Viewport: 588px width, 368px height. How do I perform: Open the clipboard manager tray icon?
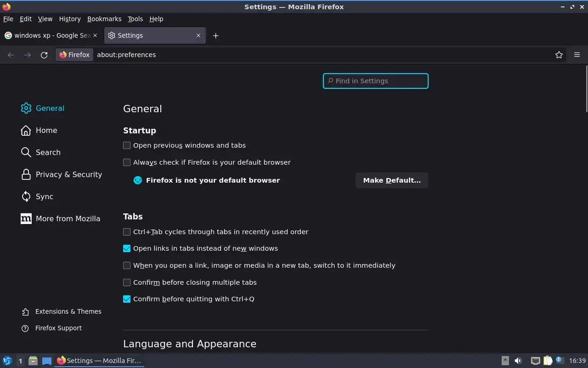point(548,361)
